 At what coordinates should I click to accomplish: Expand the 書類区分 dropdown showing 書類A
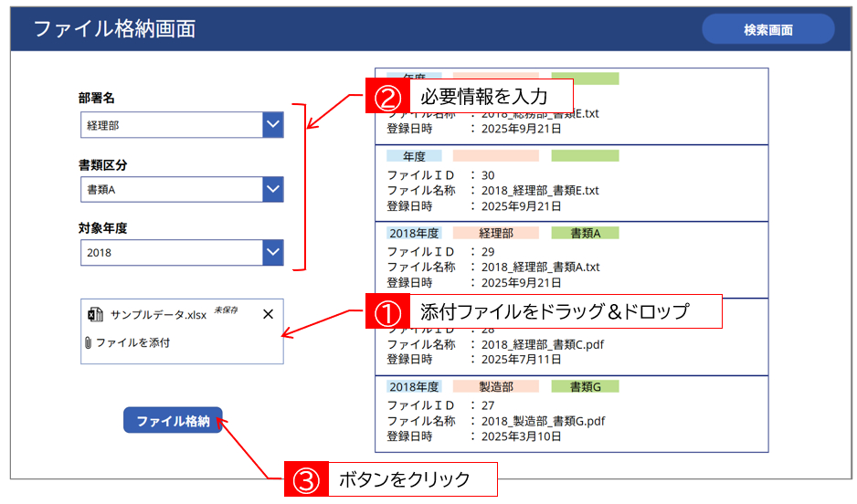tap(272, 189)
